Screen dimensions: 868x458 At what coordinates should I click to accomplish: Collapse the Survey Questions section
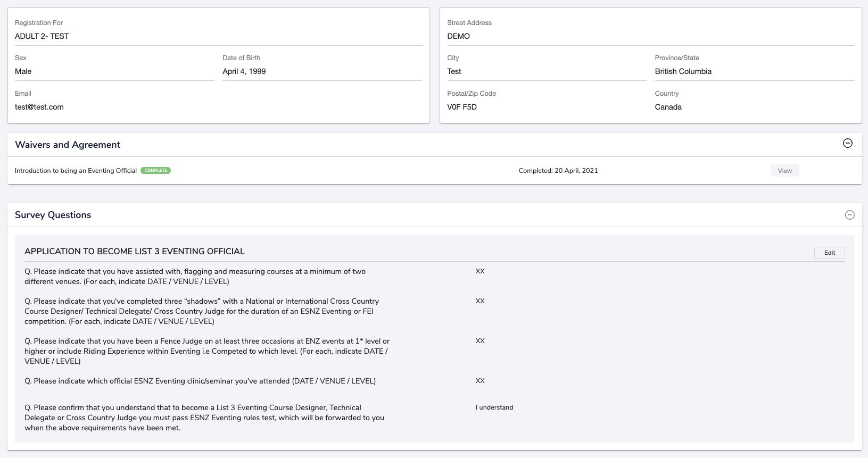[850, 215]
